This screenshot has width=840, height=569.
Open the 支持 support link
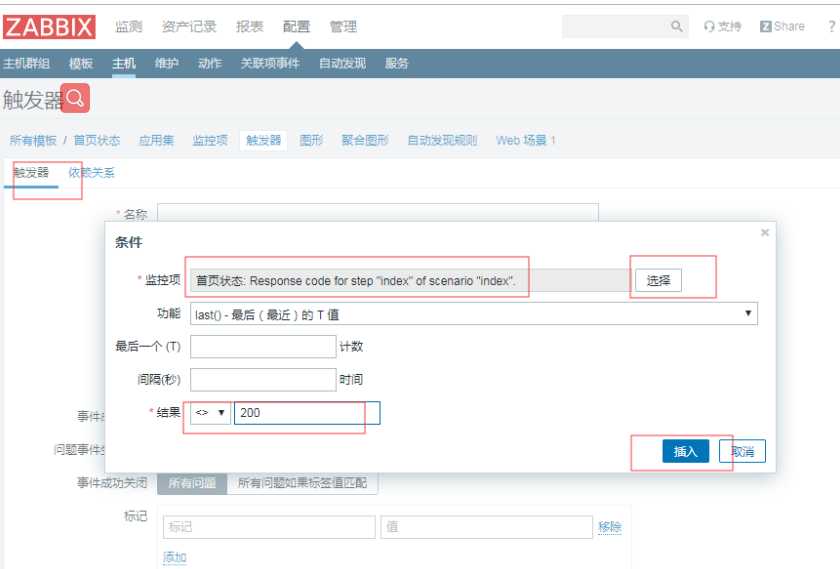click(x=722, y=27)
